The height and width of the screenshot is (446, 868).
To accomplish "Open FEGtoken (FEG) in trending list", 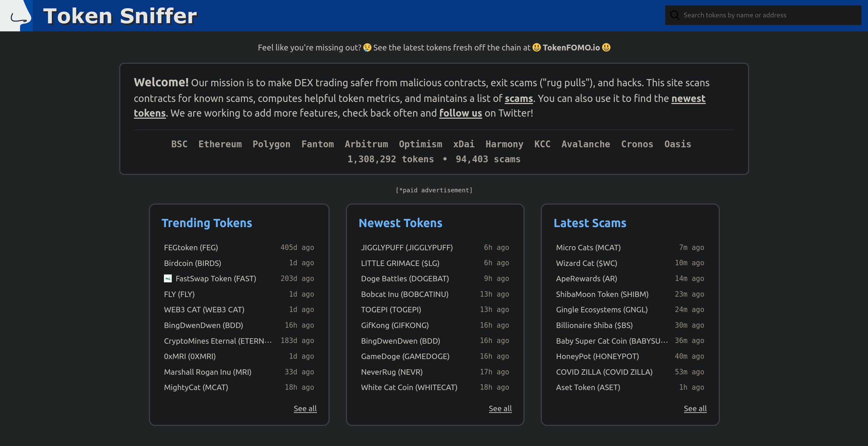I will tap(191, 248).
